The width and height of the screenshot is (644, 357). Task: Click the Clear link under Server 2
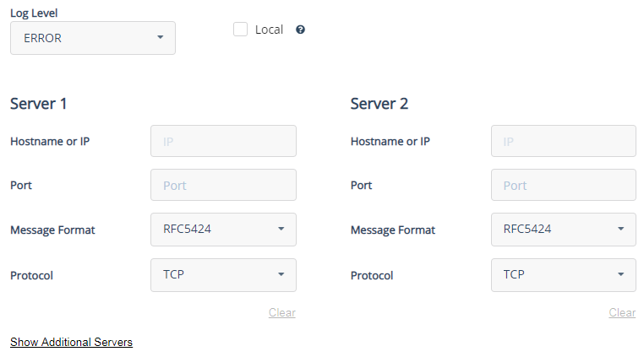coord(622,313)
